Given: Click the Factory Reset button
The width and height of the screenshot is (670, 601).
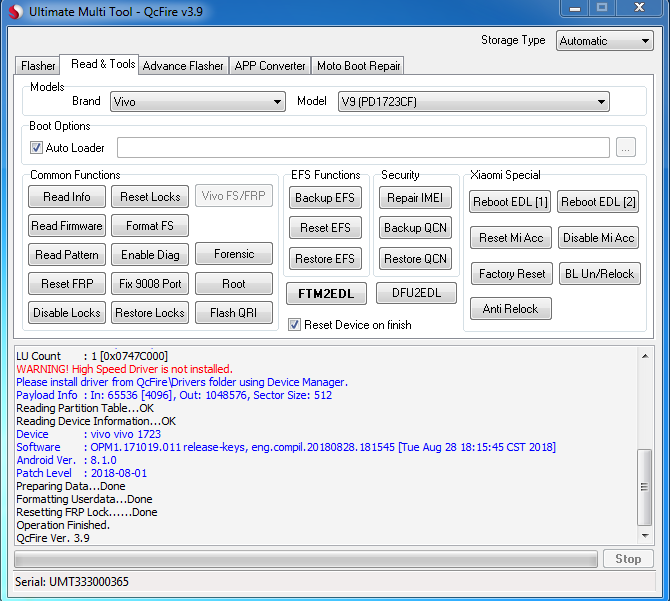Looking at the screenshot, I should (512, 273).
